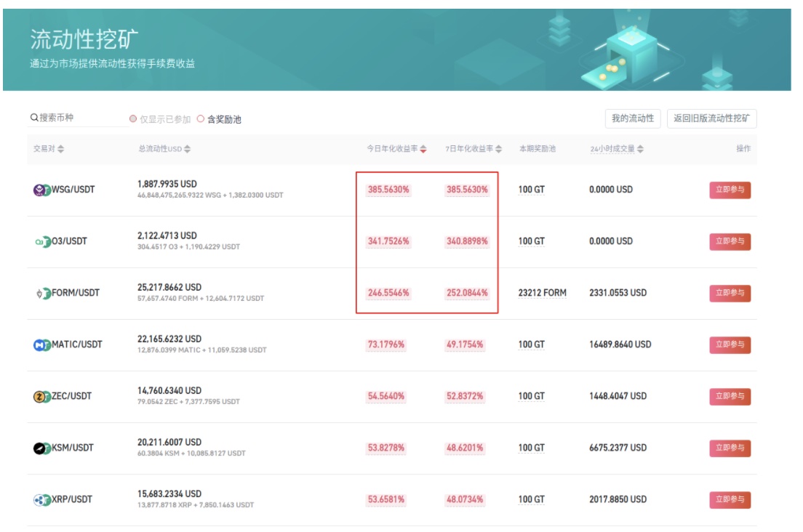Viewport: 803px width, 532px height.
Task: Open the FORM/USDT pair name
Action: [x=76, y=293]
